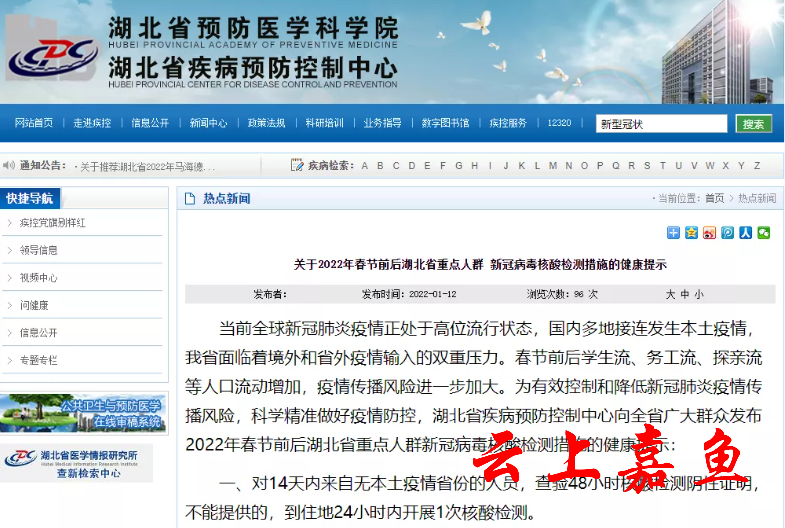Open 科研培训 menu item
Screen dimensions: 785x528
pyautogui.click(x=324, y=123)
